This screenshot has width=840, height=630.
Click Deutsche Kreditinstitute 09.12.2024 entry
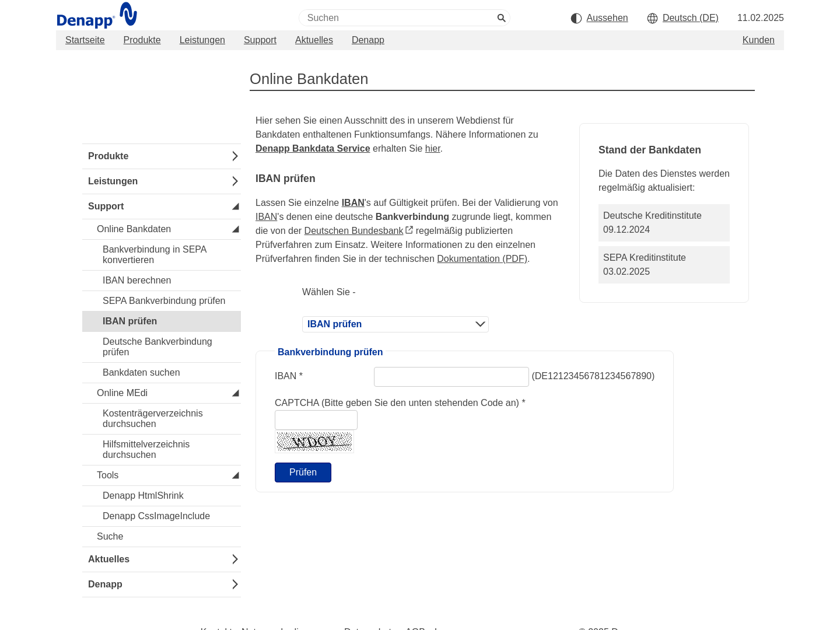(x=664, y=223)
